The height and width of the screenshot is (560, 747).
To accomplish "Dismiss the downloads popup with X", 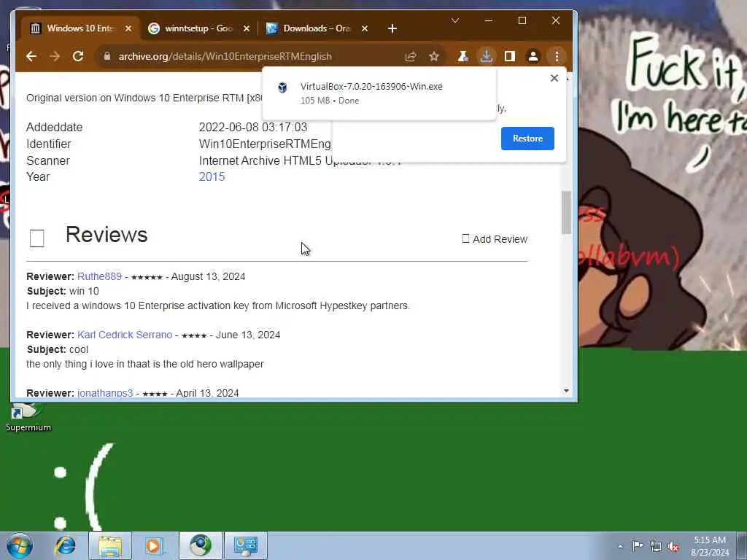I will tap(554, 77).
